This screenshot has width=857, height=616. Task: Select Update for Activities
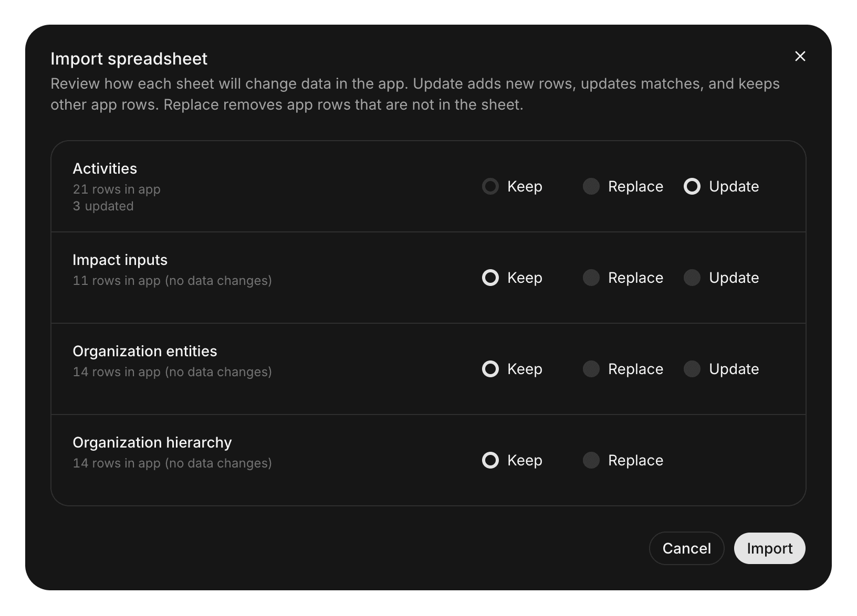(692, 186)
